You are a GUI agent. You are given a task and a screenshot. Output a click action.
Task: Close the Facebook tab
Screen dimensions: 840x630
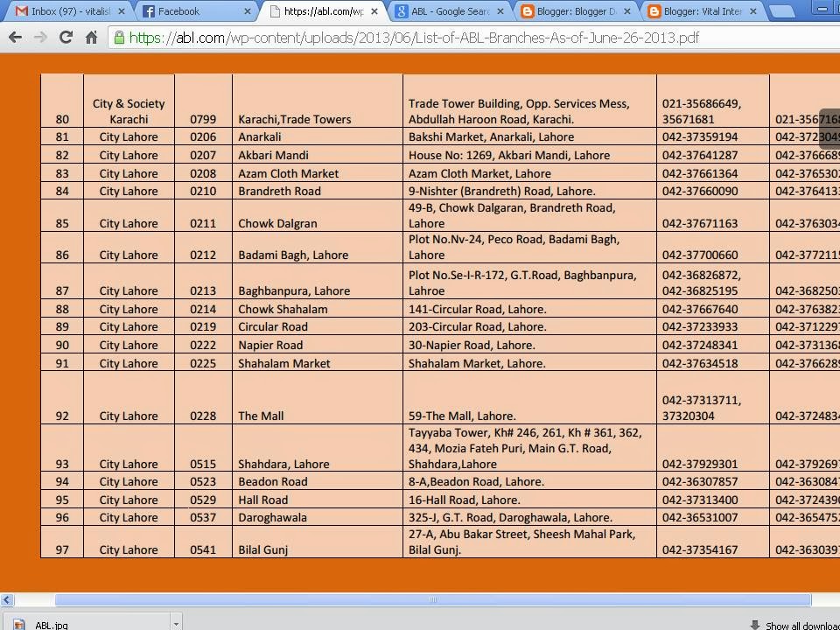(x=247, y=11)
